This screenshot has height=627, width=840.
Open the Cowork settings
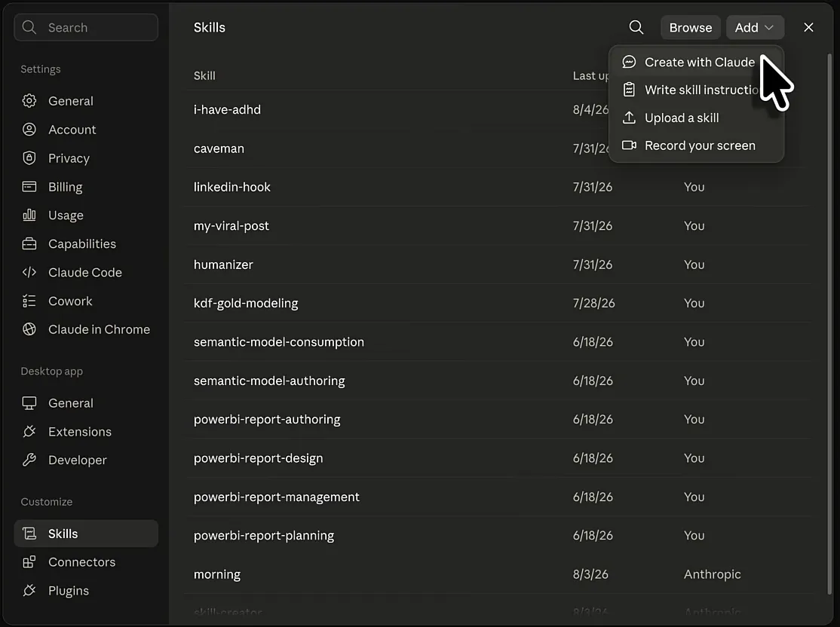[86, 301]
